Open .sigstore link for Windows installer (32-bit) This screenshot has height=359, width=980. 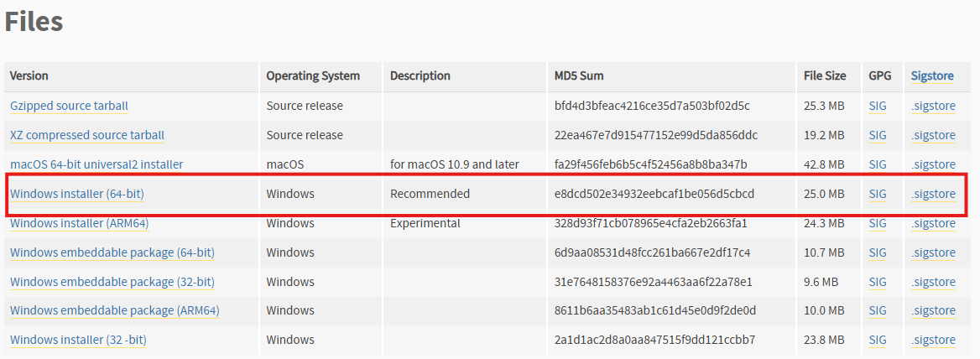(x=933, y=341)
